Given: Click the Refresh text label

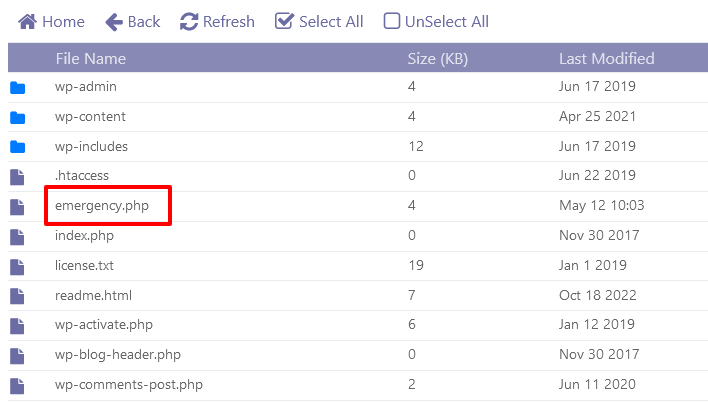Looking at the screenshot, I should [x=228, y=22].
